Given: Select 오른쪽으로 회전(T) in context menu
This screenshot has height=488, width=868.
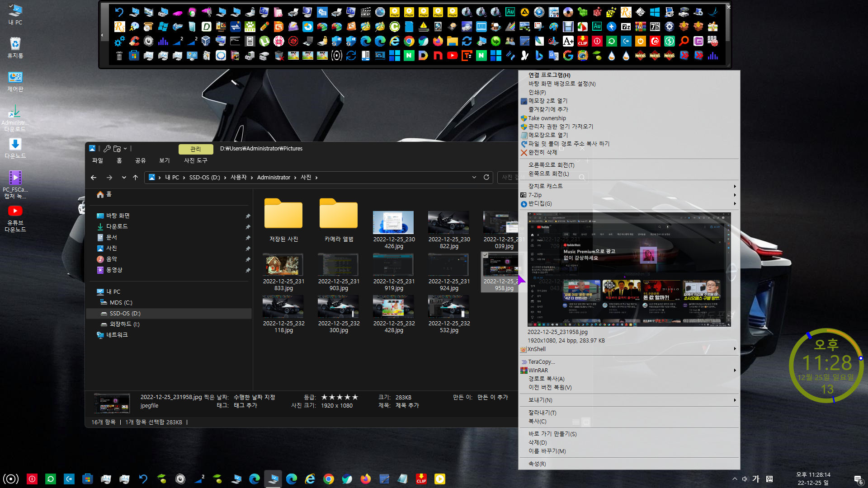Looking at the screenshot, I should (x=629, y=165).
